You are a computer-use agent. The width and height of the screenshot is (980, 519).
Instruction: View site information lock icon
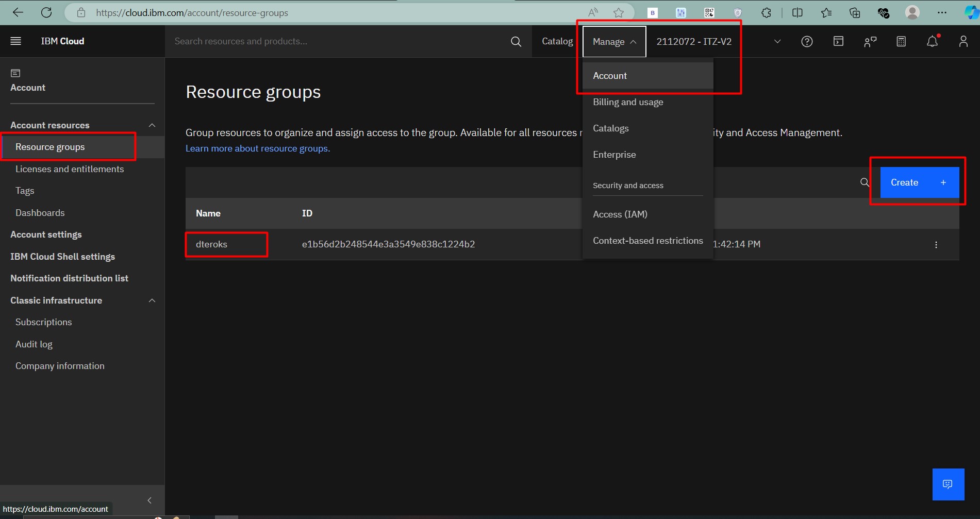click(x=81, y=12)
